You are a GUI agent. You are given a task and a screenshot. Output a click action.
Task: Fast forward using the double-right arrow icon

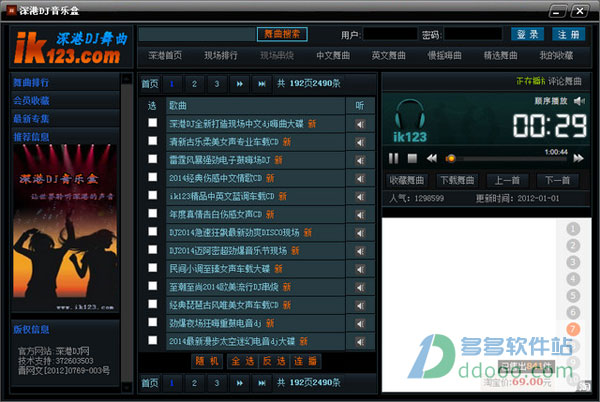578,158
